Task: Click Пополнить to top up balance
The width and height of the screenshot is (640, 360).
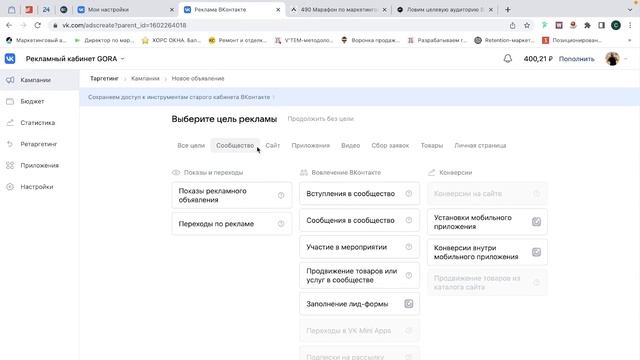Action: 576,59
